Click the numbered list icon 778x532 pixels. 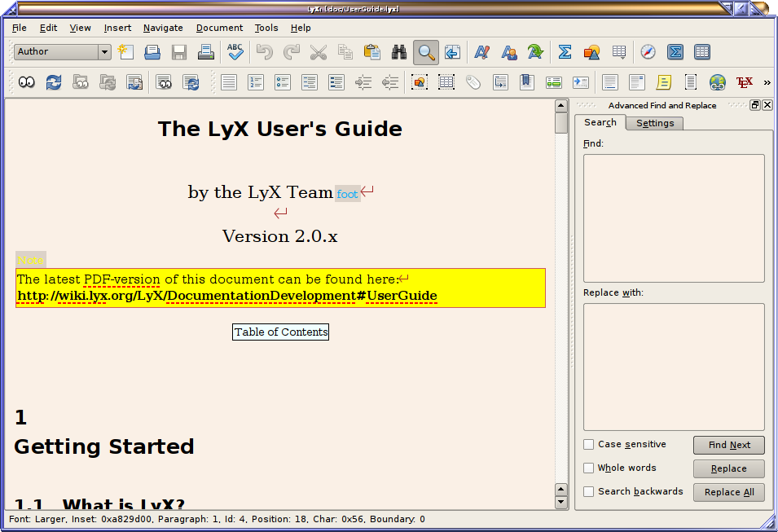tap(256, 82)
